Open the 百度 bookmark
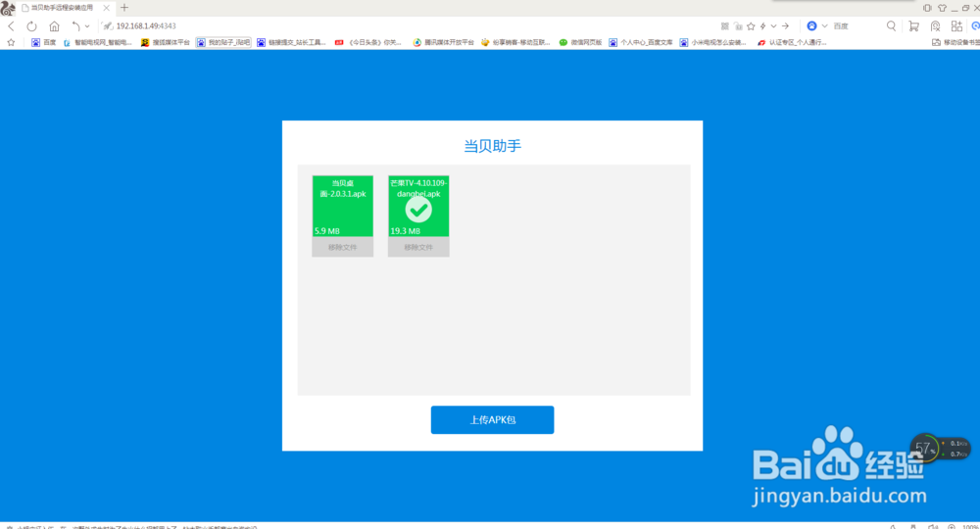980x529 pixels. coord(44,42)
